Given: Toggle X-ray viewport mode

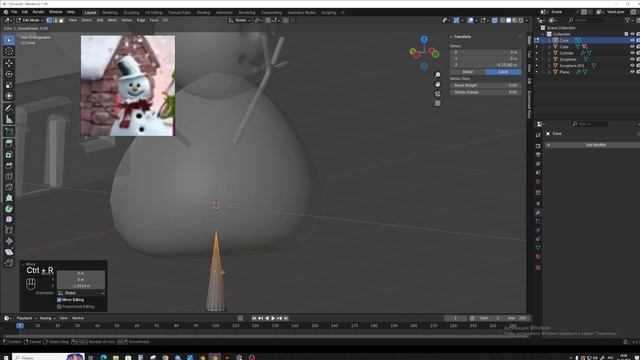Looking at the screenshot, I should 495,20.
